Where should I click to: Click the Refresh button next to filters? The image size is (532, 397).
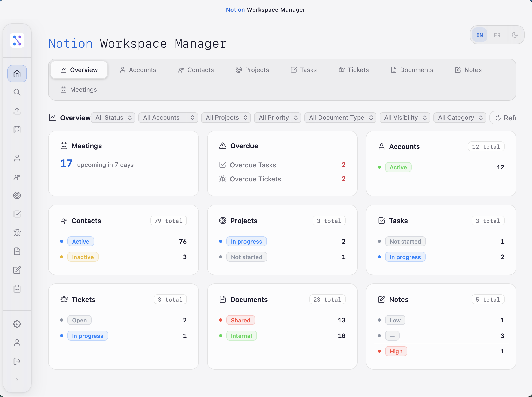point(507,118)
